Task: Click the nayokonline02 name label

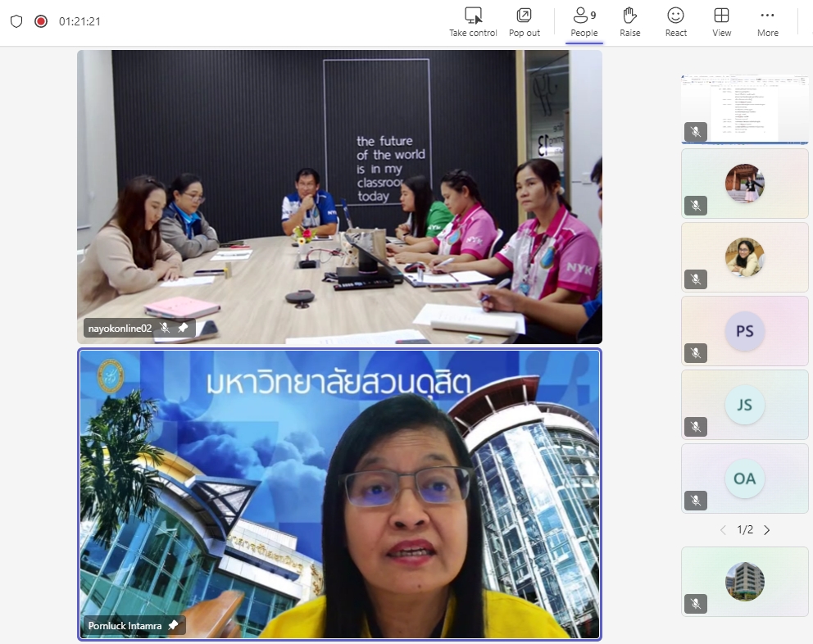Action: pos(120,329)
